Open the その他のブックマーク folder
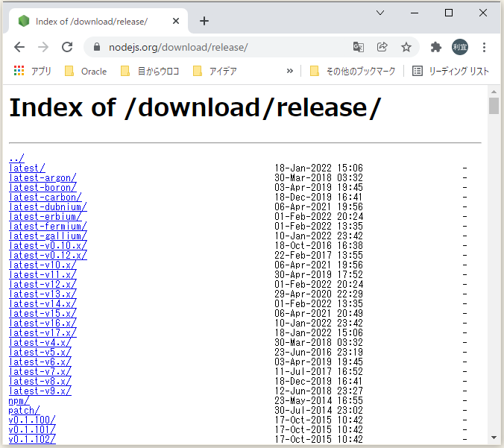Image resolution: width=504 pixels, height=448 pixels. tap(353, 71)
